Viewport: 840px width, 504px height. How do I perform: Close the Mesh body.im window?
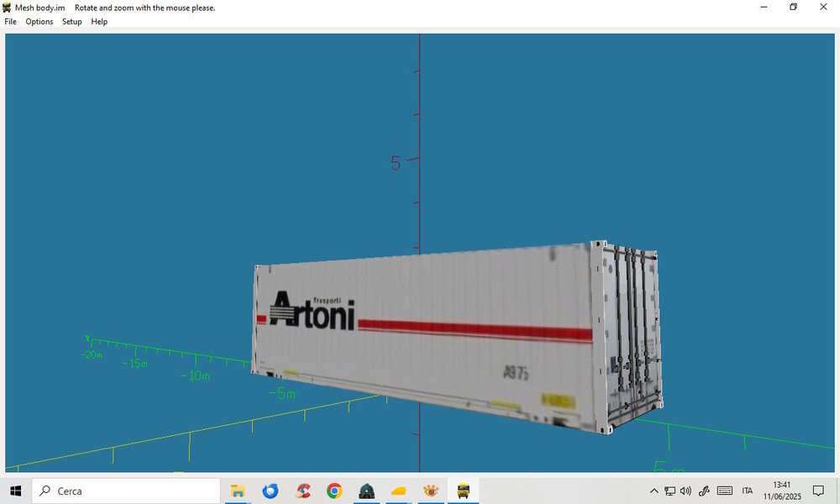[x=823, y=7]
